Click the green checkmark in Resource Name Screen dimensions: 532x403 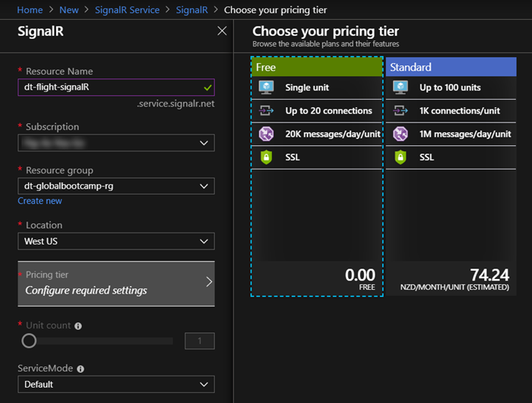(207, 88)
